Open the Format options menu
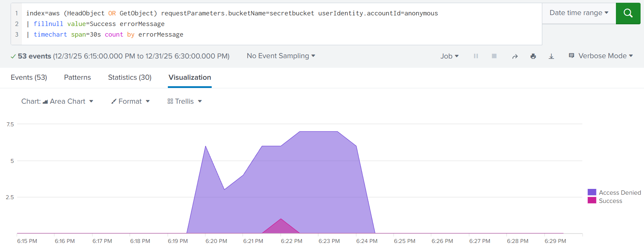Image resolution: width=644 pixels, height=245 pixels. pyautogui.click(x=131, y=101)
